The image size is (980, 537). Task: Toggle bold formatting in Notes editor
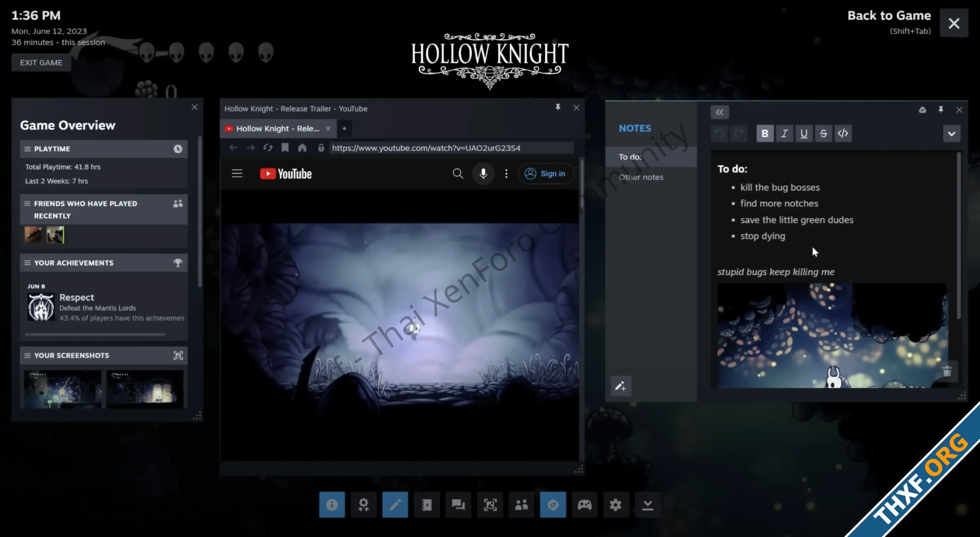pyautogui.click(x=765, y=133)
